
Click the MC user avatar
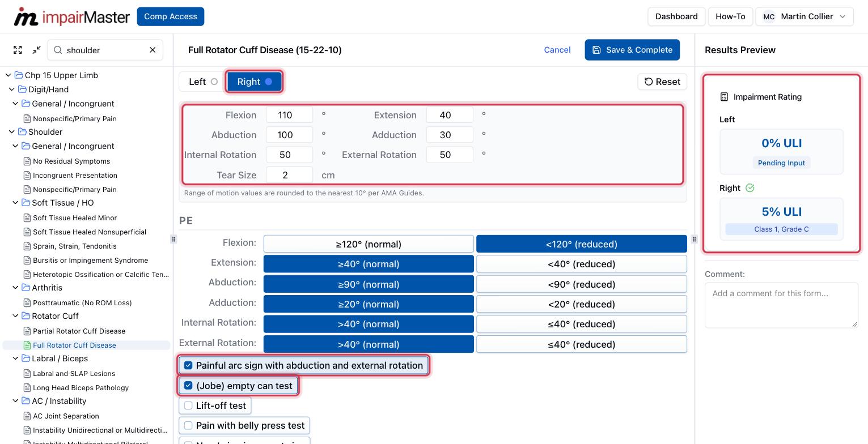[x=769, y=16]
